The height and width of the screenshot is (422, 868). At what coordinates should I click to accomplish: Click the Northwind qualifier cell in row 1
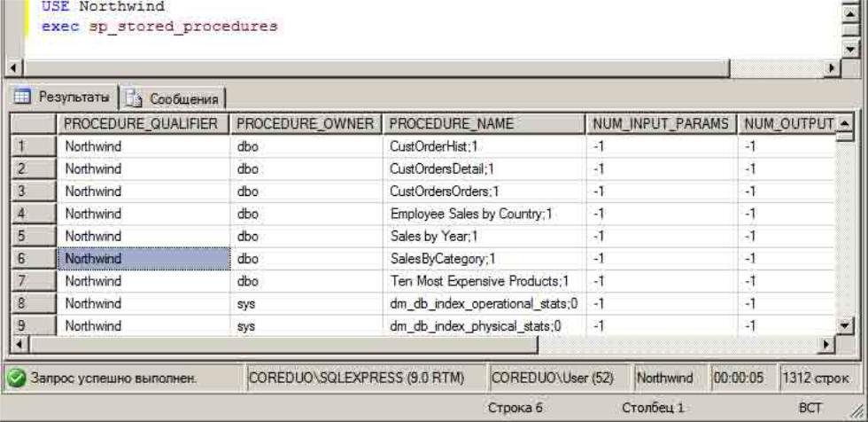[x=143, y=147]
